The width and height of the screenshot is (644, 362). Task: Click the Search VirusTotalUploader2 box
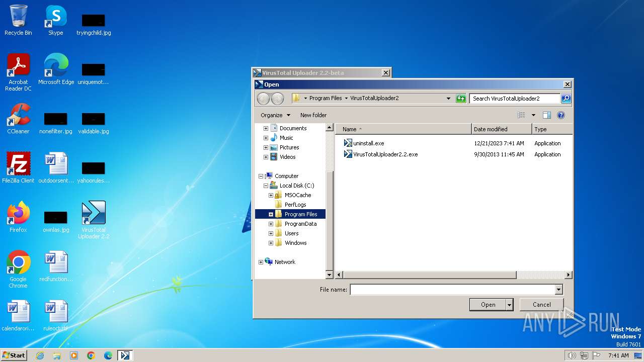click(515, 99)
